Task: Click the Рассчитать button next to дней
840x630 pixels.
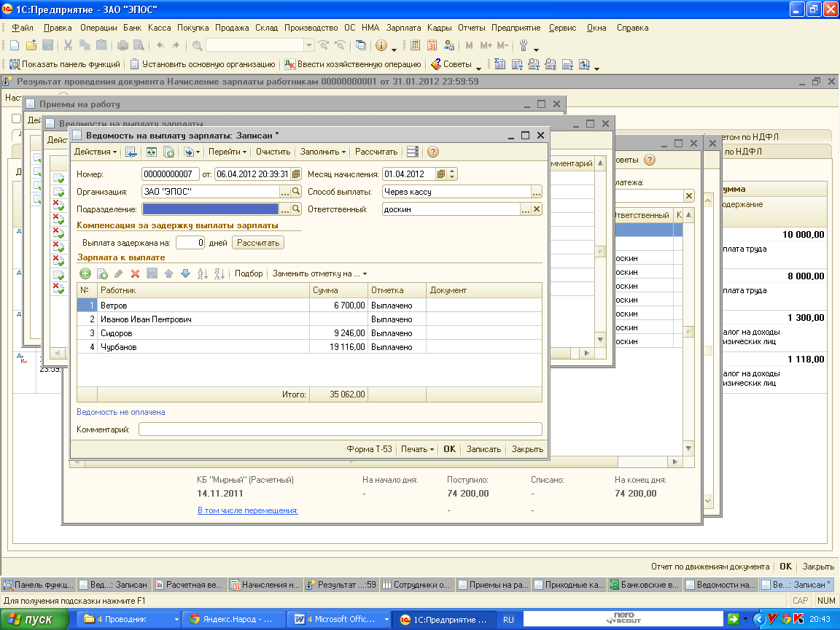Action: 258,243
